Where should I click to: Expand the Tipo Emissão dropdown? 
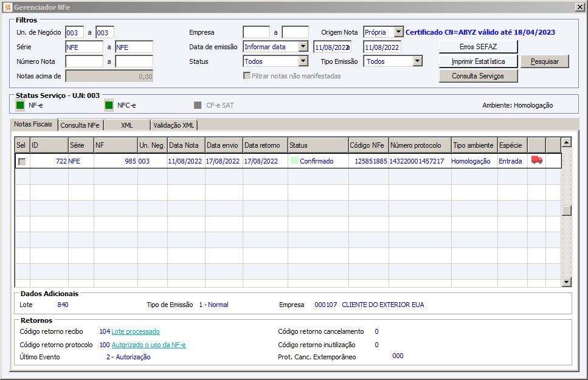tap(417, 61)
